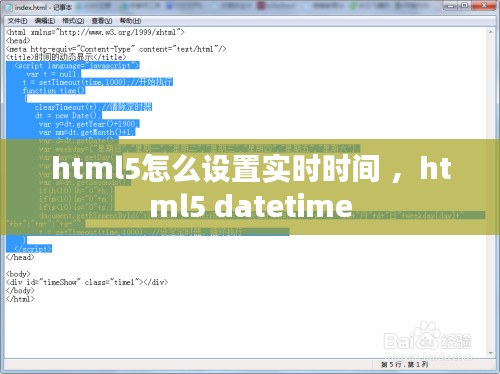The image size is (500, 374).
Task: Click the vertical scrollbar down arrow
Action: point(490,353)
